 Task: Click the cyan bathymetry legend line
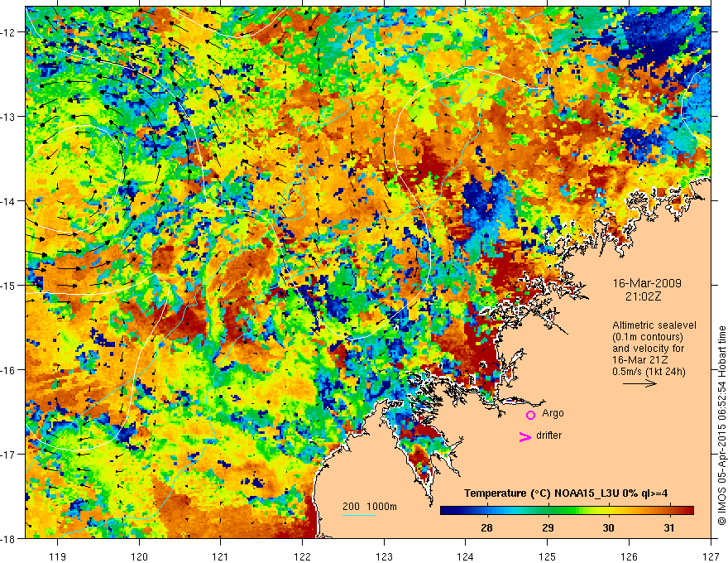pyautogui.click(x=359, y=515)
